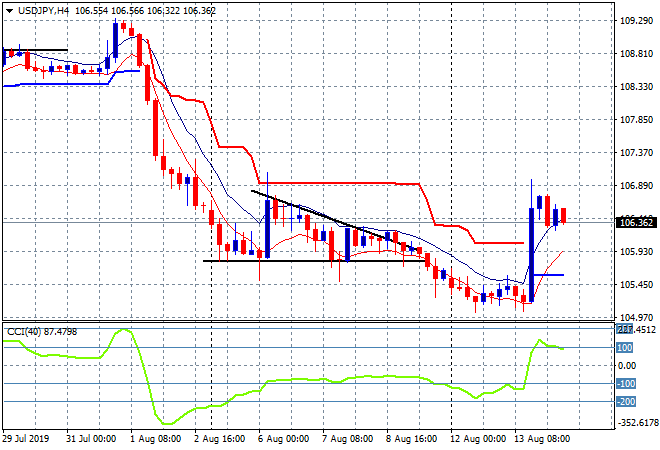Click the 29 Jul 2019 date label
This screenshot has width=660, height=450.
pos(28,439)
